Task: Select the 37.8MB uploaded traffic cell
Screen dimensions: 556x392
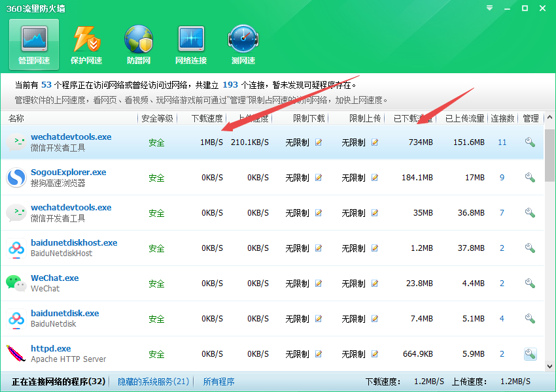Action: (x=471, y=248)
